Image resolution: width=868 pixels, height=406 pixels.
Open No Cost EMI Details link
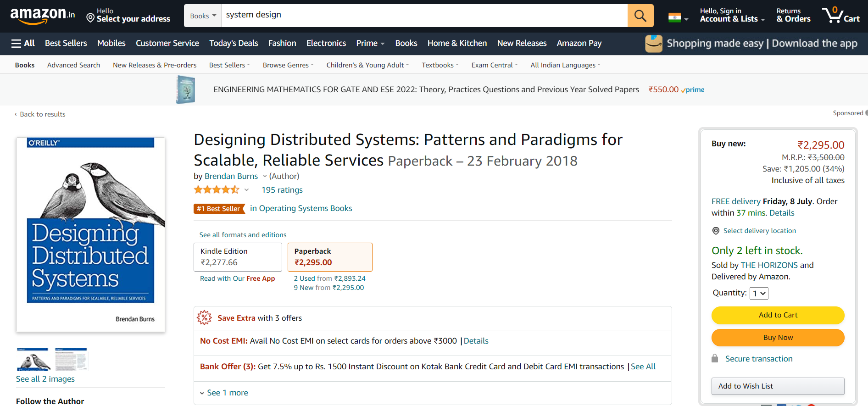click(476, 341)
